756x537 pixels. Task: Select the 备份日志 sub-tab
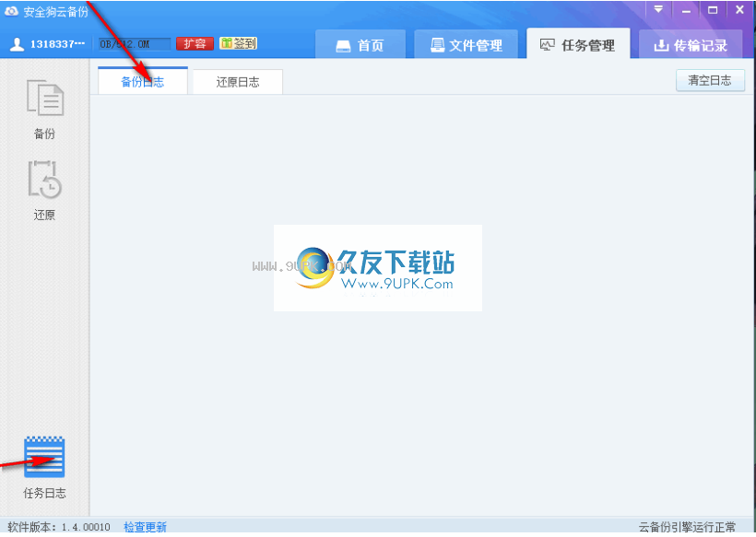click(x=143, y=81)
